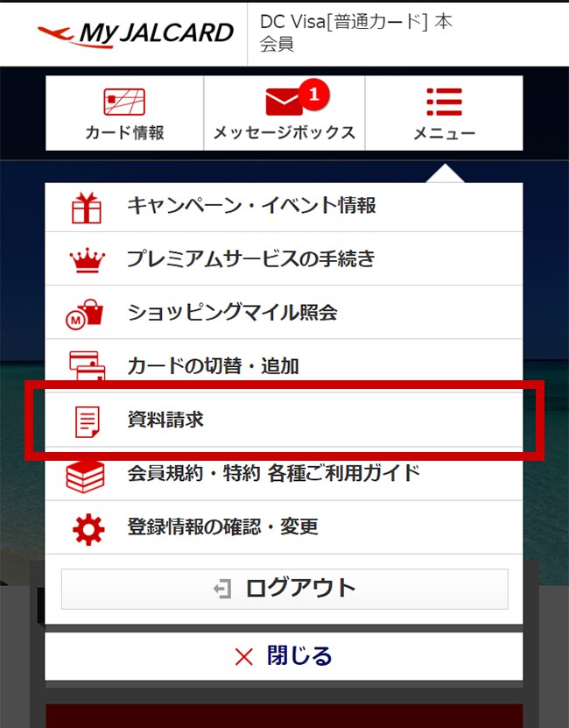This screenshot has width=569, height=728.
Task: Click the card switch icon
Action: click(x=87, y=366)
